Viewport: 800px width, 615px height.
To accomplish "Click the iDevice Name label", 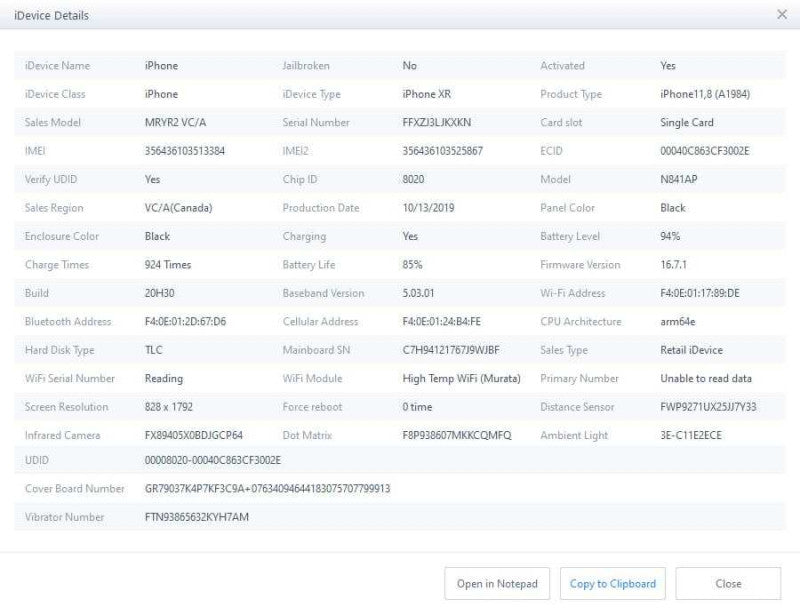I will [x=57, y=66].
